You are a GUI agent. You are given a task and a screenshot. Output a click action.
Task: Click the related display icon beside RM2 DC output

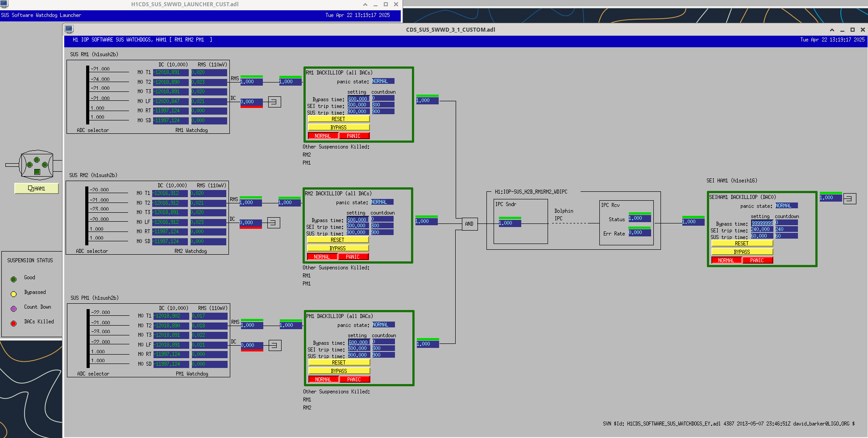[x=273, y=223]
